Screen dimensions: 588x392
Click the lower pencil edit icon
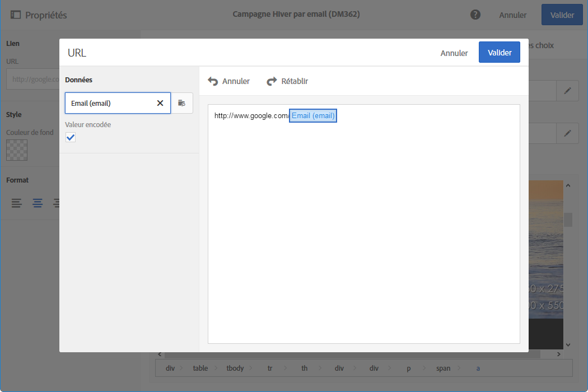pyautogui.click(x=567, y=133)
